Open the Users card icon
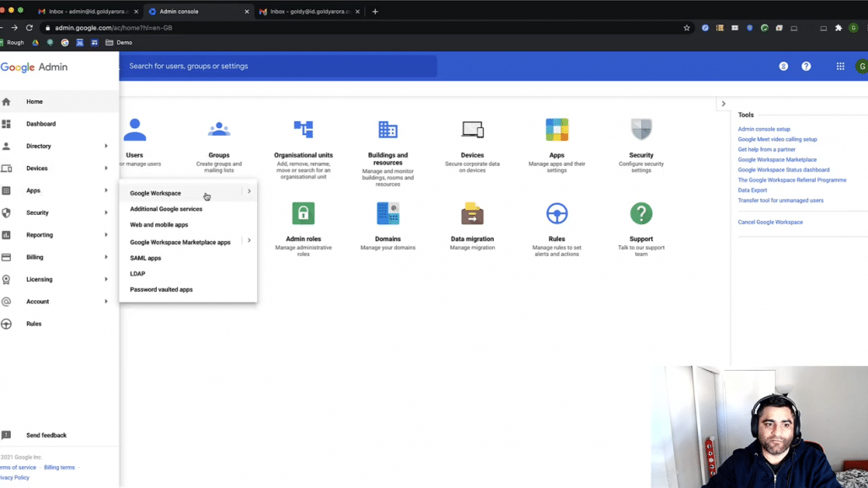868x488 pixels. 135,130
